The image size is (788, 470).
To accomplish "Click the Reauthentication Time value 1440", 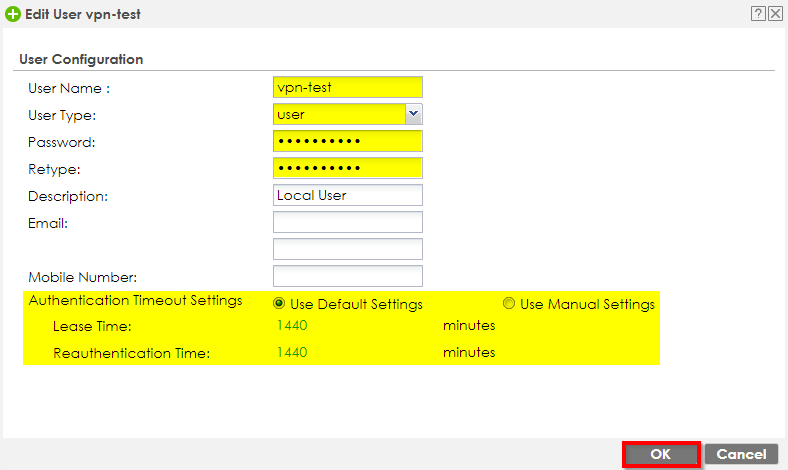I will pyautogui.click(x=291, y=353).
